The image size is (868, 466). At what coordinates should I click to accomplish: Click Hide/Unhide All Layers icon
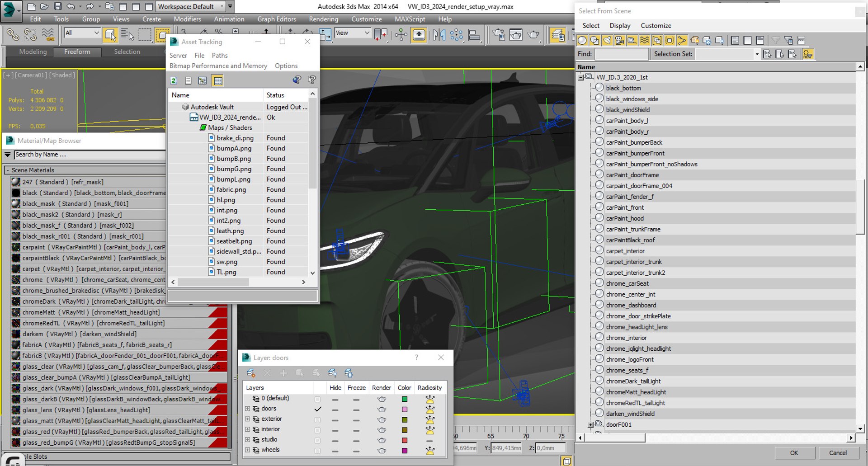click(x=332, y=373)
